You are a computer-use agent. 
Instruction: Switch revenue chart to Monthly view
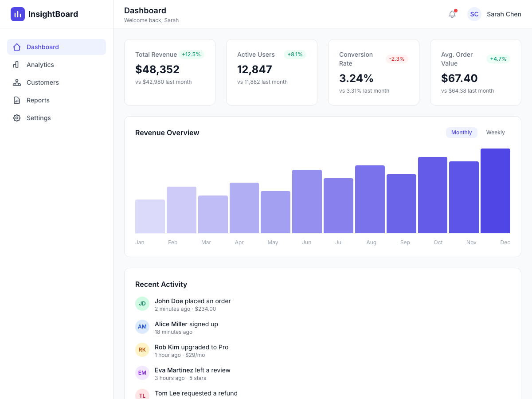coord(462,133)
